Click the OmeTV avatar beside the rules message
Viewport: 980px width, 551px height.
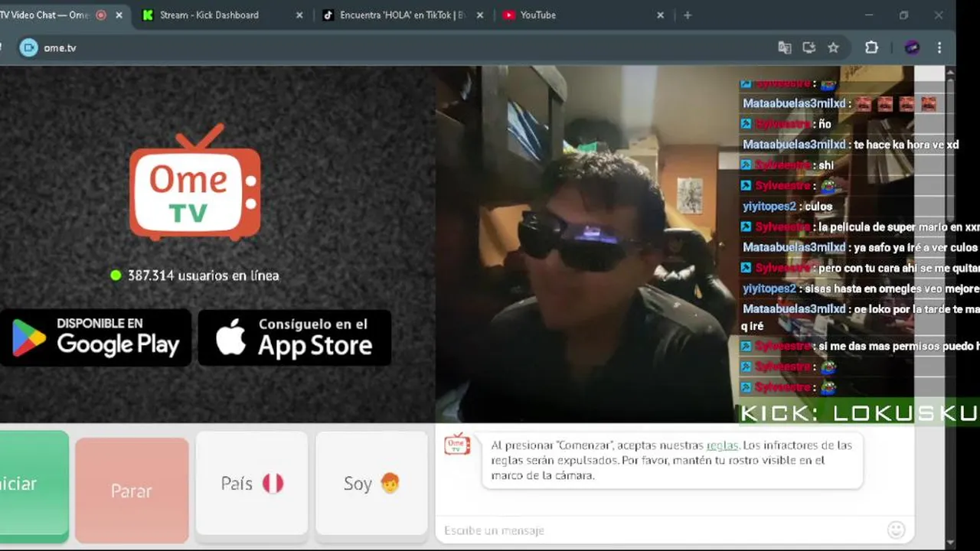coord(457,444)
